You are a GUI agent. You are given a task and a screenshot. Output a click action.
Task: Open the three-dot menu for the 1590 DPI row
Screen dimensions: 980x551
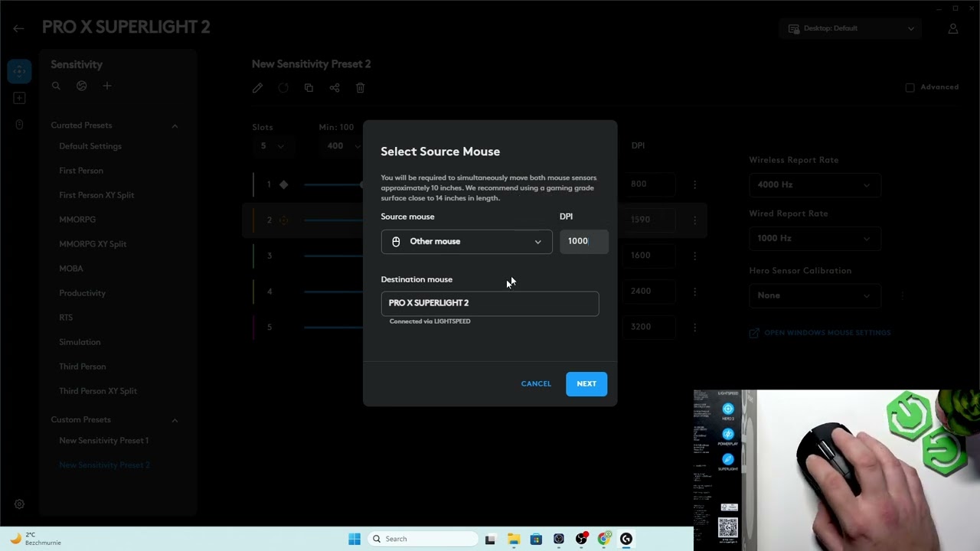(695, 220)
